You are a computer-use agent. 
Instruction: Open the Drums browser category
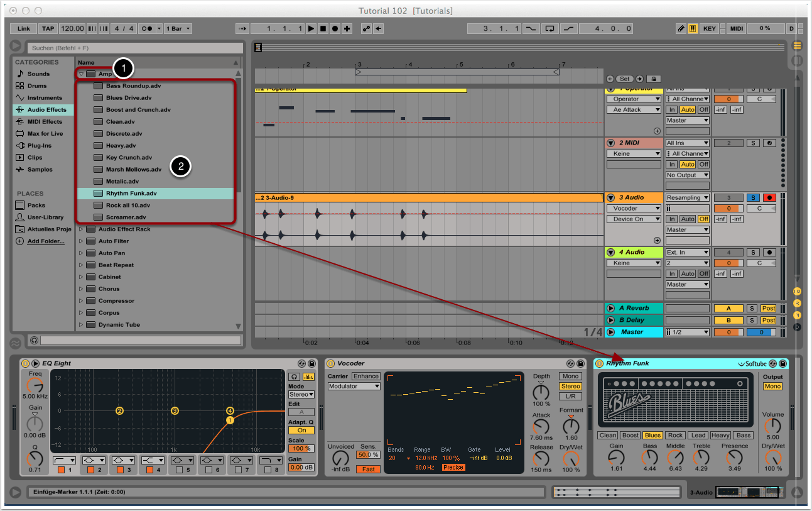(x=36, y=86)
